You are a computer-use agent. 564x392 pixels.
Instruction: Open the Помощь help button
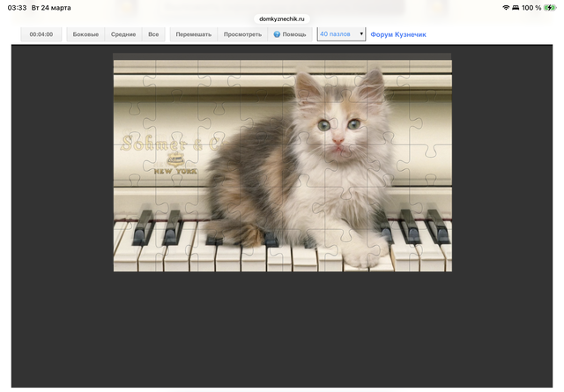pyautogui.click(x=290, y=34)
